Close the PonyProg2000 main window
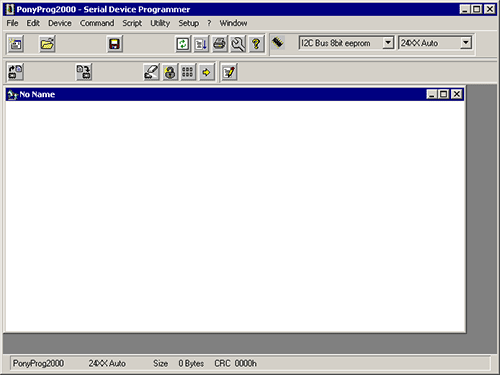This screenshot has height=375, width=500. point(489,9)
